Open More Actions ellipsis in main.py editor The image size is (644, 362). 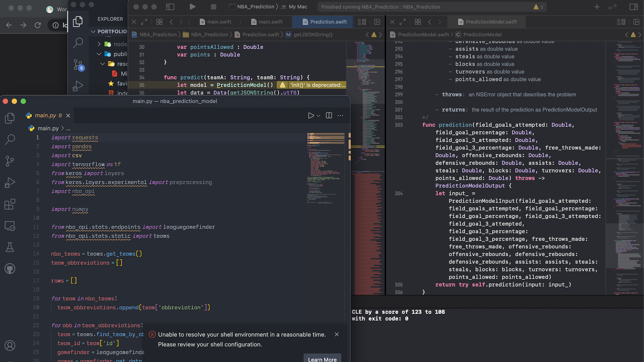pos(340,115)
